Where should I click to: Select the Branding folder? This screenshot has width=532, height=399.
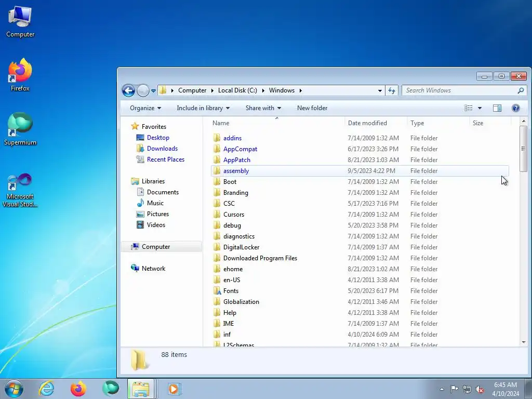point(236,193)
